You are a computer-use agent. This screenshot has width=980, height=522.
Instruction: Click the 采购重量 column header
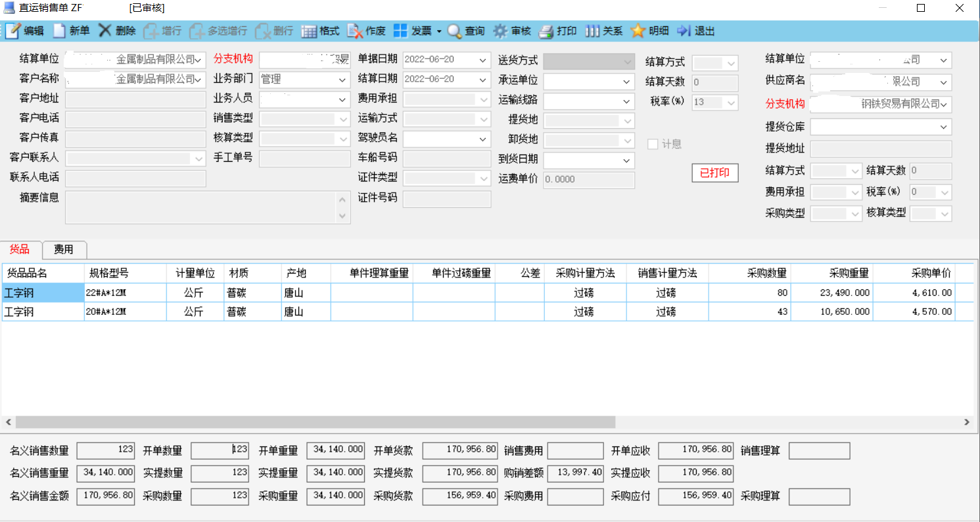pyautogui.click(x=832, y=273)
